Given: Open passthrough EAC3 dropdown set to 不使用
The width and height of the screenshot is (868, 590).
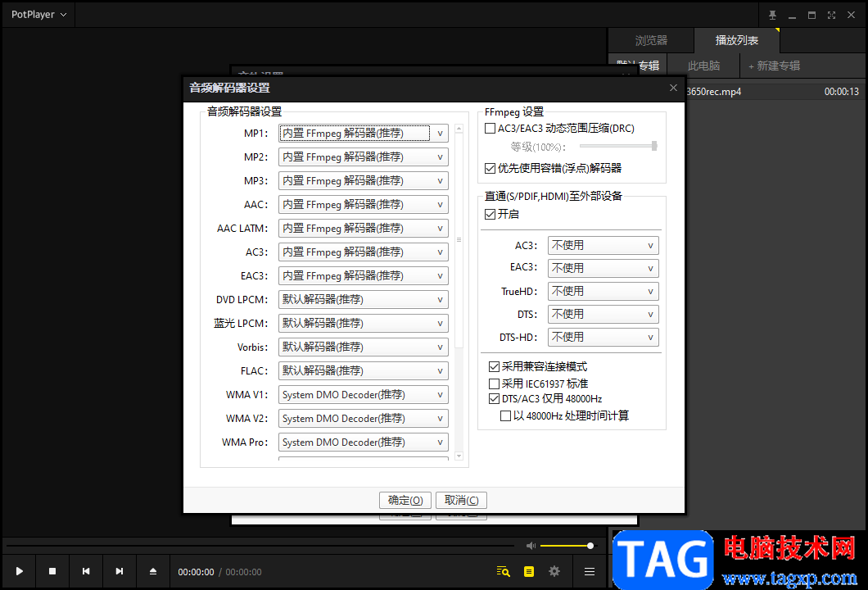Looking at the screenshot, I should [603, 269].
